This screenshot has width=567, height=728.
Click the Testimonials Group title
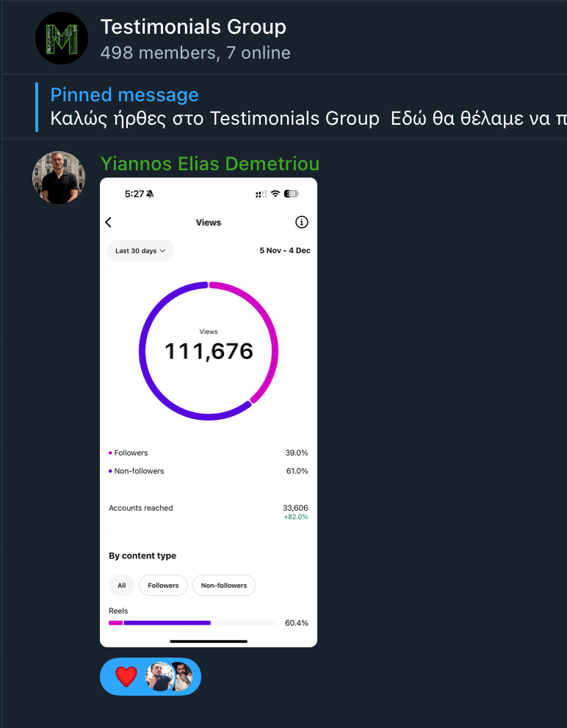(x=193, y=28)
